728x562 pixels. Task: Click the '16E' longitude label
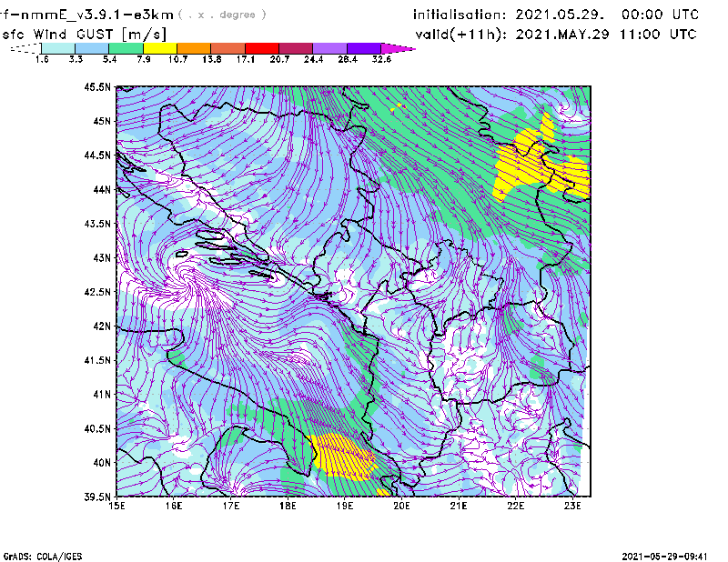[x=174, y=506]
